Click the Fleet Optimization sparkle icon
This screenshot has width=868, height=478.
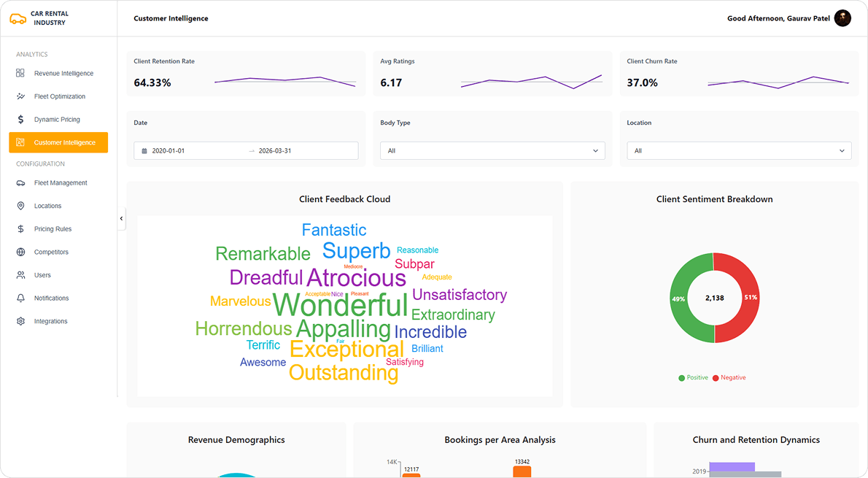pos(20,96)
